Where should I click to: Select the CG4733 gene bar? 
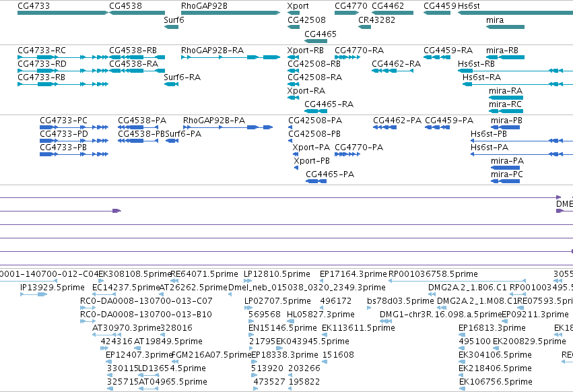(63, 13)
